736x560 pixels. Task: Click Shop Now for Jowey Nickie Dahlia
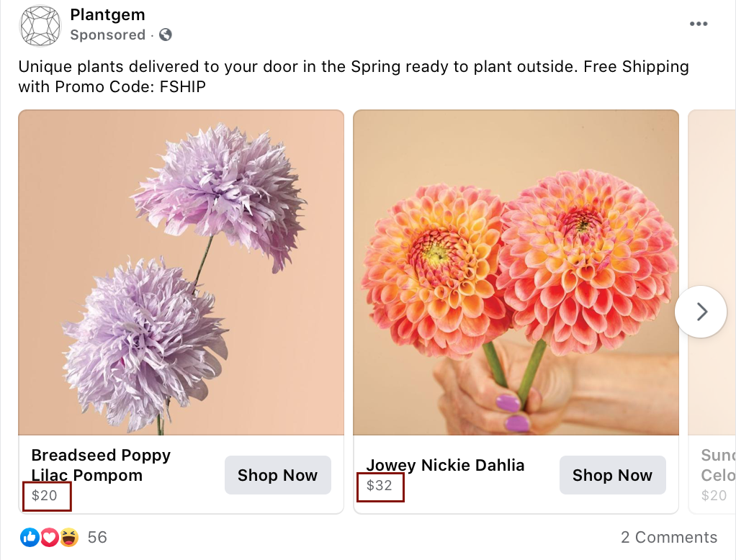pyautogui.click(x=612, y=475)
